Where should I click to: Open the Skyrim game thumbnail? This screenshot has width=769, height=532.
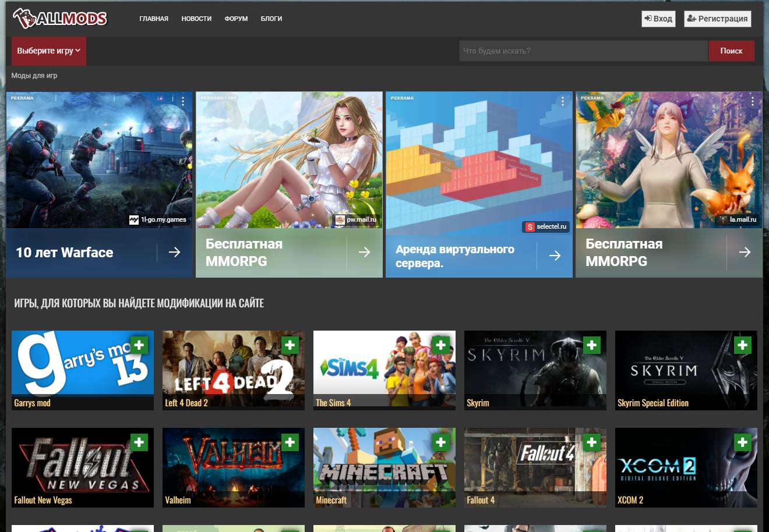(x=535, y=370)
